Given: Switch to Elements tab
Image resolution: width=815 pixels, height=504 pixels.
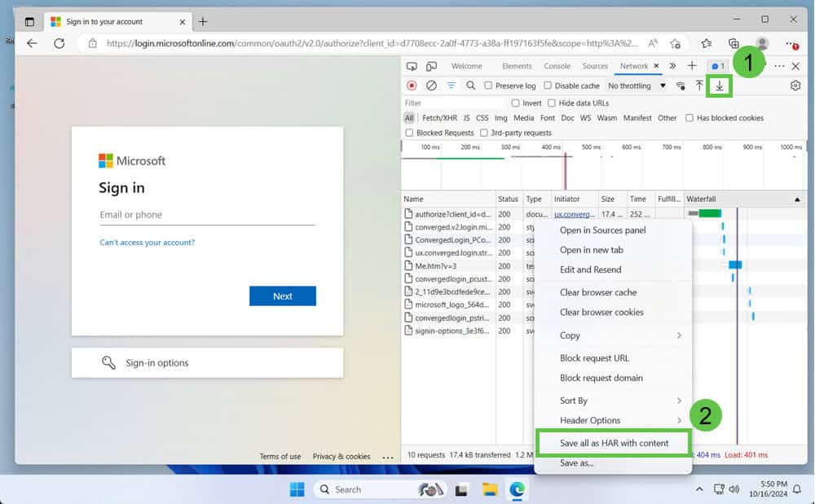Looking at the screenshot, I should [x=517, y=66].
